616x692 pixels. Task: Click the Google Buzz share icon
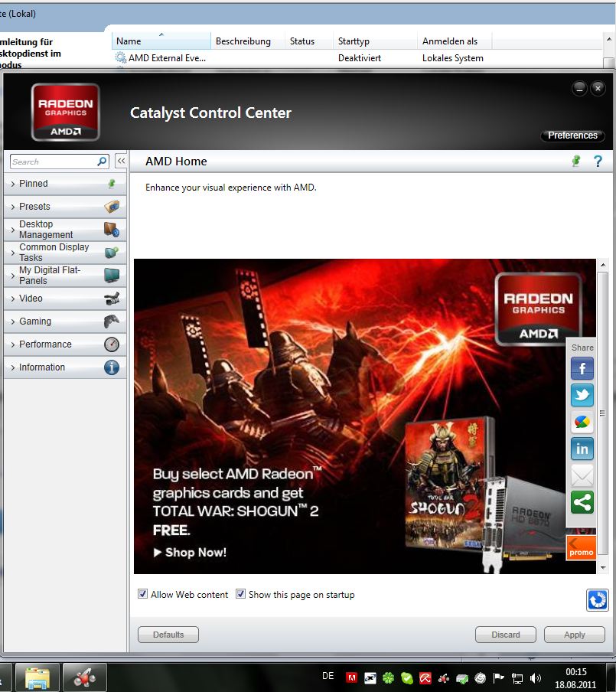pyautogui.click(x=582, y=422)
